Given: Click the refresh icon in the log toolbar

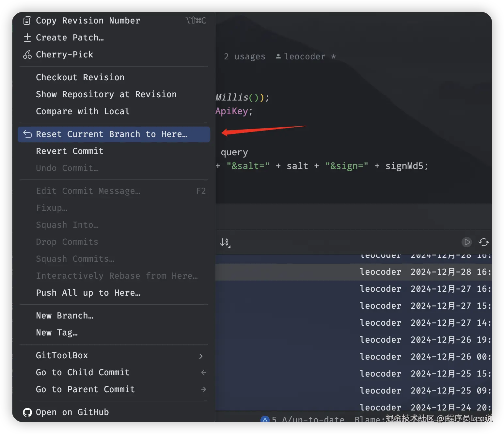Looking at the screenshot, I should (483, 242).
